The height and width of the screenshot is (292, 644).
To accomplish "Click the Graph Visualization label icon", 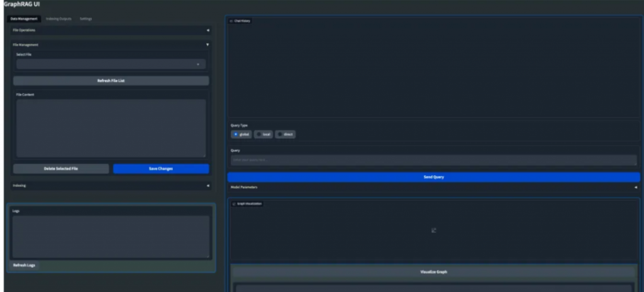I will coord(234,204).
